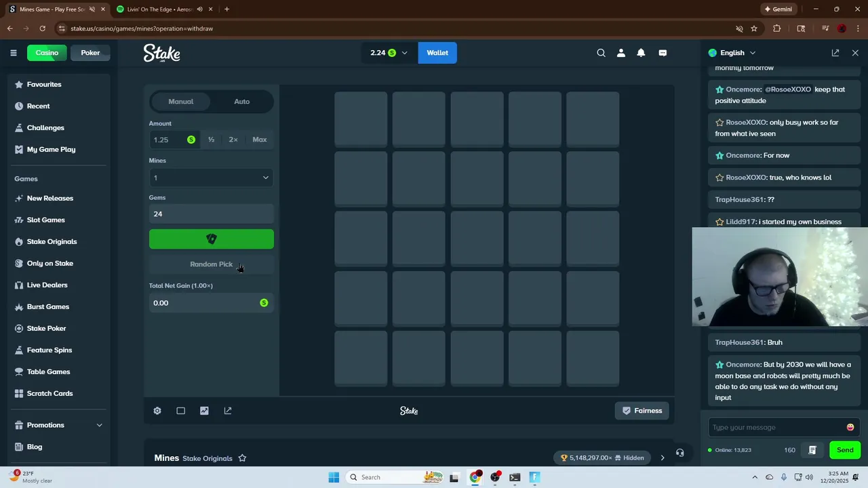
Task: Open emoji picker in chat input
Action: click(x=850, y=427)
